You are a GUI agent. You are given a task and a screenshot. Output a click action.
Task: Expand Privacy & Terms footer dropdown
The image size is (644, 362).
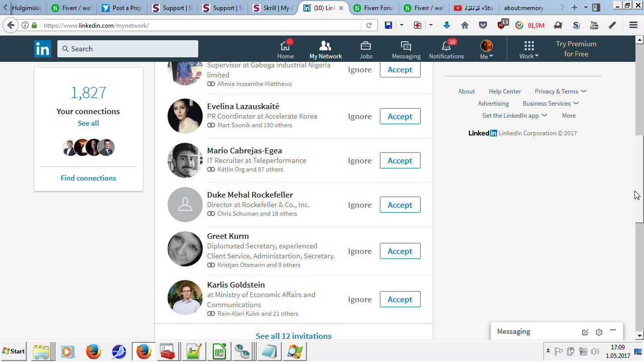[x=560, y=92]
